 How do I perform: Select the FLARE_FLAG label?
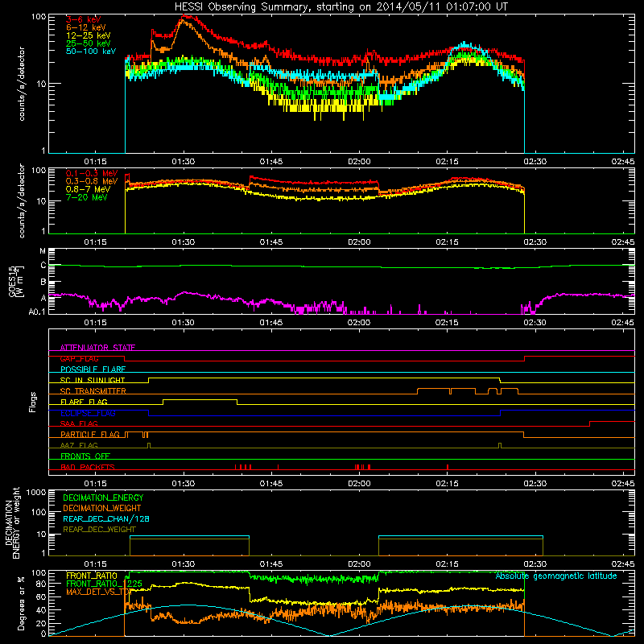(x=84, y=402)
